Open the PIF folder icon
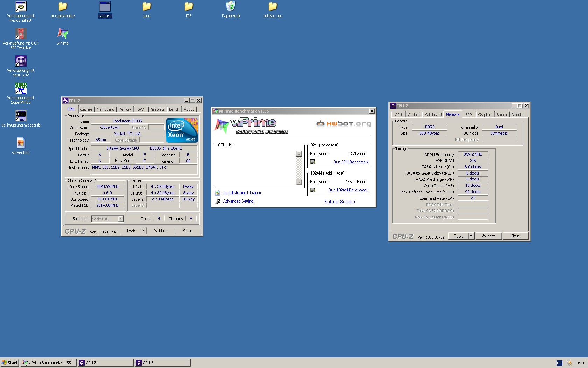The width and height of the screenshot is (588, 368). (x=189, y=6)
